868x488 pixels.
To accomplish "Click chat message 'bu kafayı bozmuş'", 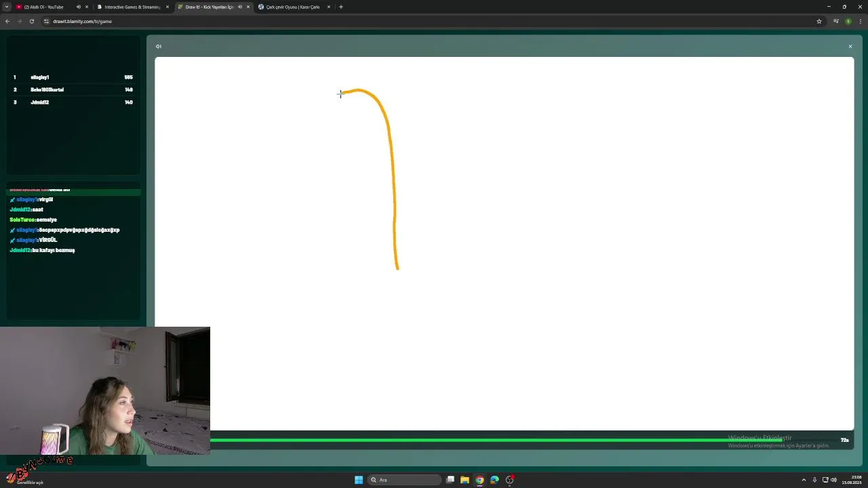I will (x=54, y=250).
